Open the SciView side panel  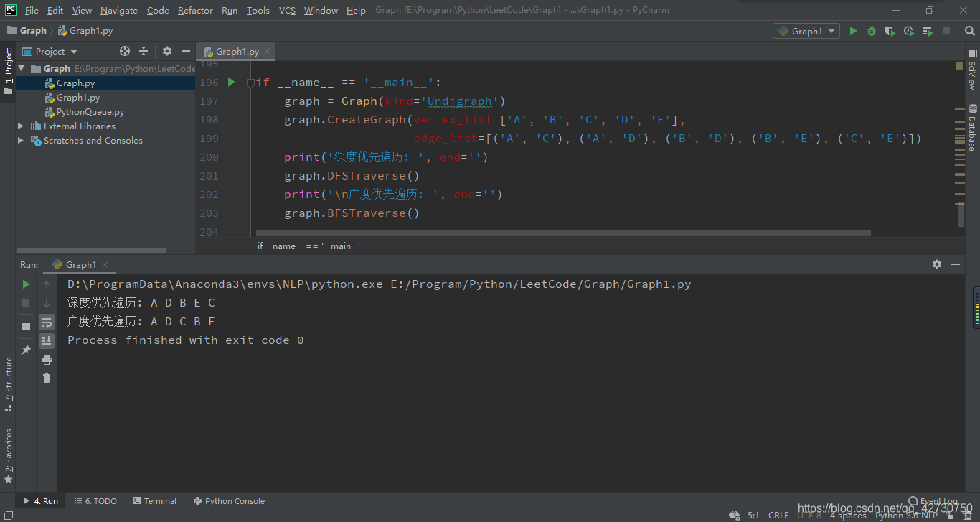972,71
